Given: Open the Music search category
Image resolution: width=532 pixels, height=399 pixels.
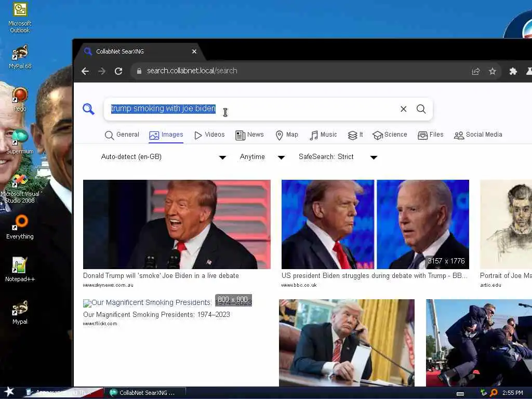Looking at the screenshot, I should point(323,135).
